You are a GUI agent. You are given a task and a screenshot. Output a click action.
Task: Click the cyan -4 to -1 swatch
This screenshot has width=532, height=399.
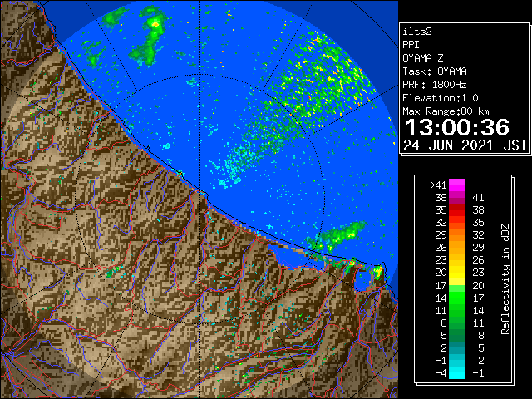[x=457, y=372]
